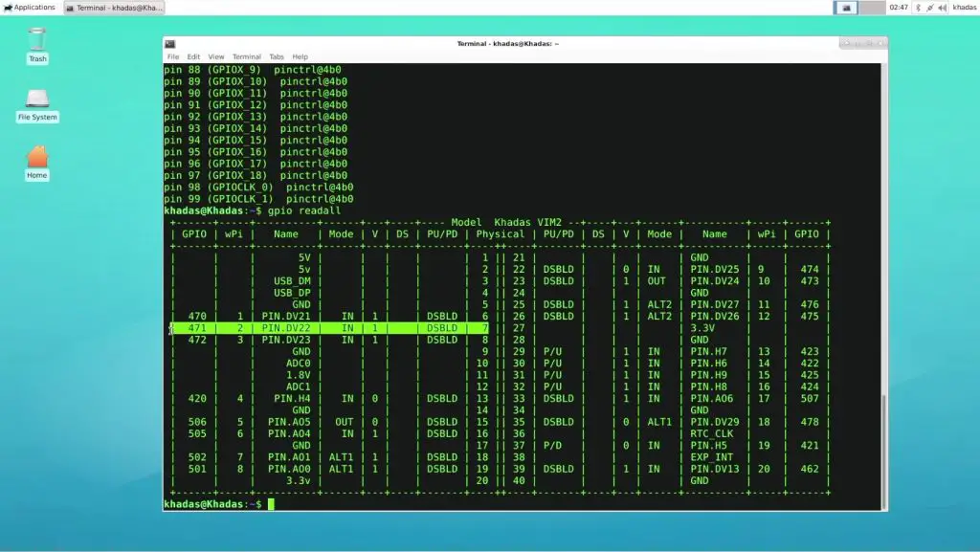
Task: Open the Applications menu
Action: (x=30, y=7)
